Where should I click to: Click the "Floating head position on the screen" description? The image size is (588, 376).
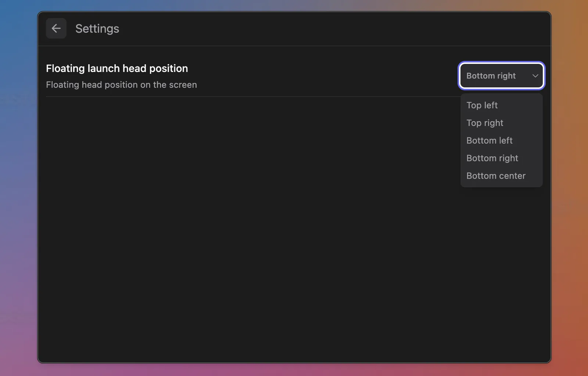tap(121, 85)
